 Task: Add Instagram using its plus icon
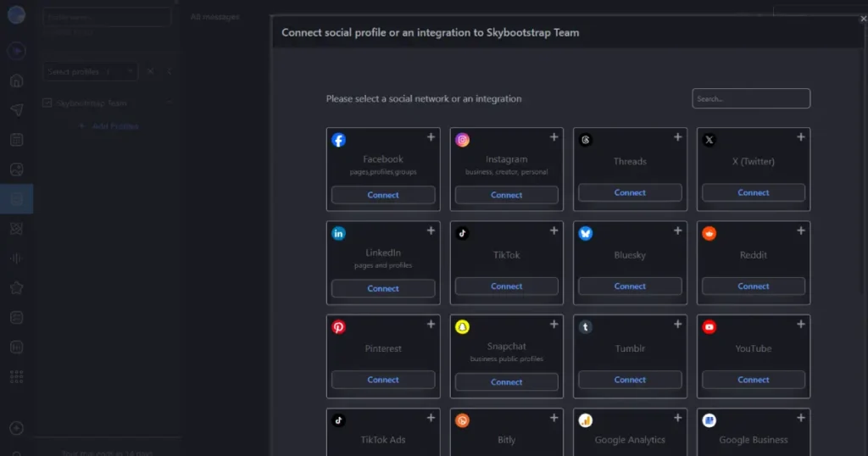tap(554, 137)
